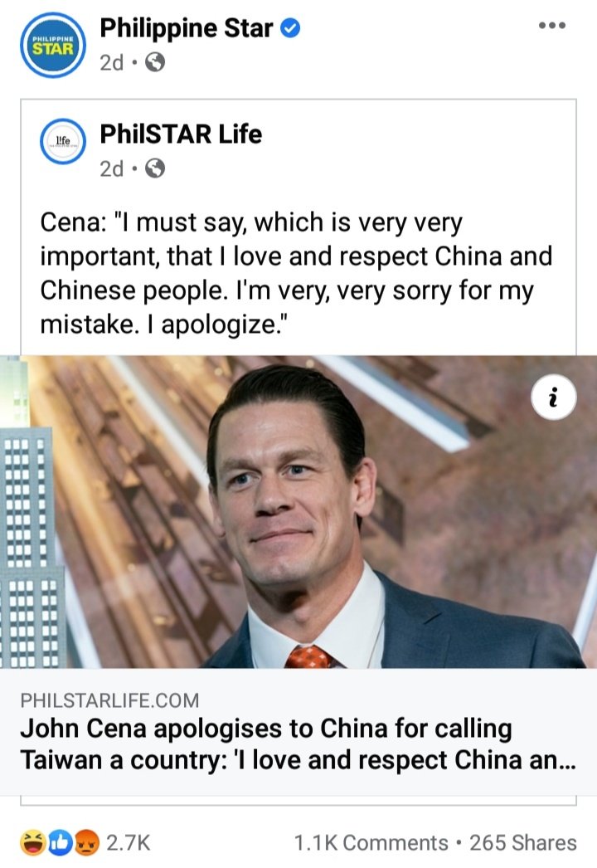Click the angry reaction emoji
The height and width of the screenshot is (868, 597).
click(x=85, y=842)
